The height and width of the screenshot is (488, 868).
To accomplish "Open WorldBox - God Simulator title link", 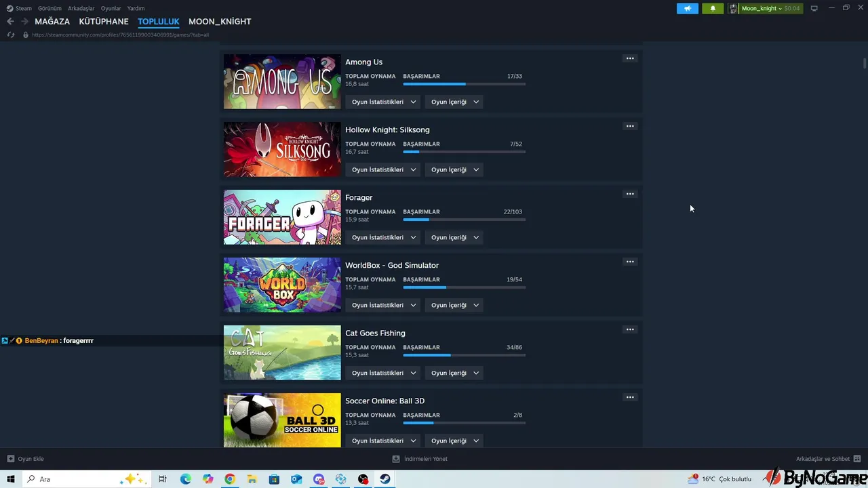I will point(392,265).
